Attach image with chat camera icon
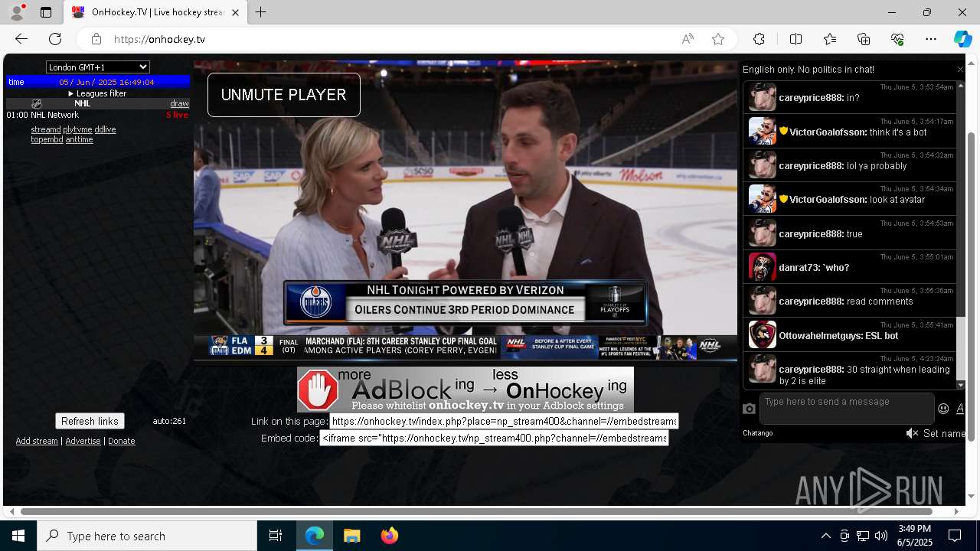 (749, 409)
